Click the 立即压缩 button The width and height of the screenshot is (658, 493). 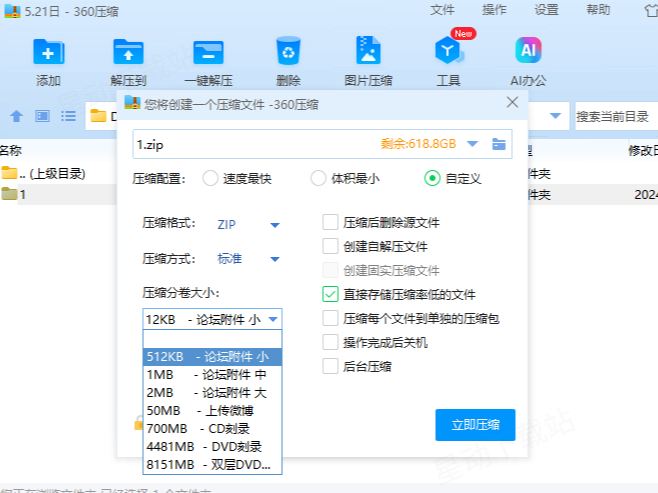click(475, 425)
